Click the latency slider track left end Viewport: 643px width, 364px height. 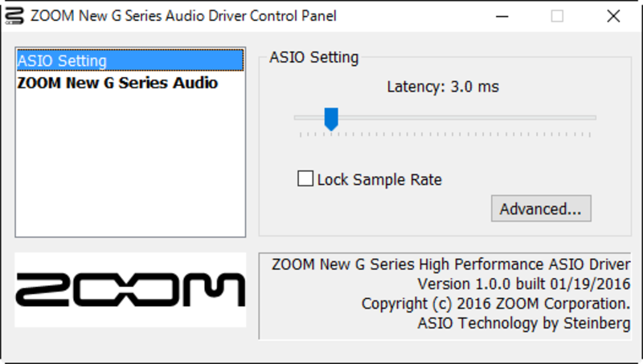[299, 117]
